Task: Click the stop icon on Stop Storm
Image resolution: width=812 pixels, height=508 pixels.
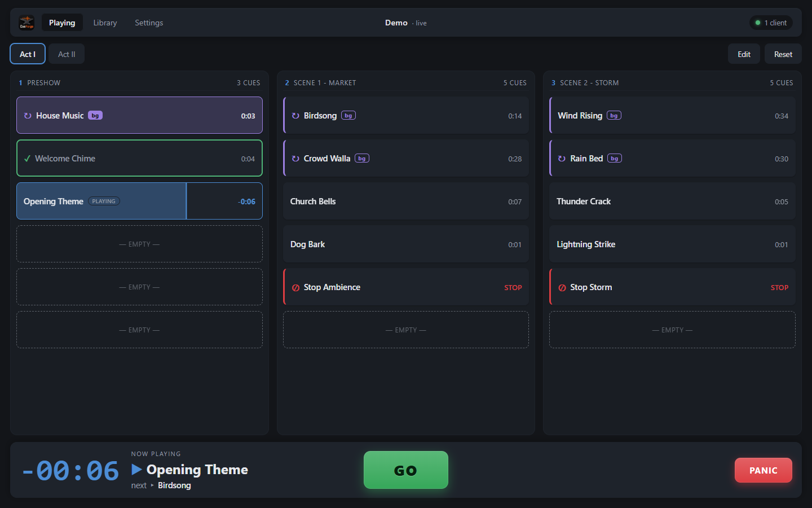Action: (x=562, y=288)
